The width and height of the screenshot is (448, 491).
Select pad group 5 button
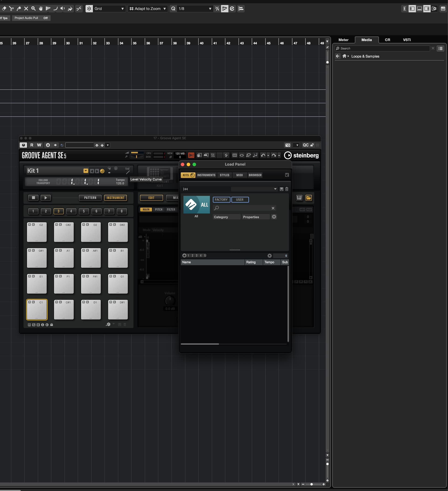84,211
